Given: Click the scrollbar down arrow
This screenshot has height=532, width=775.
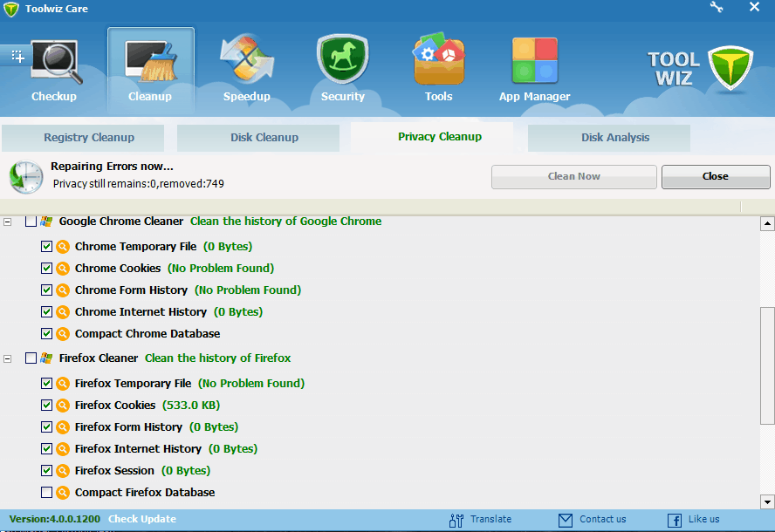Looking at the screenshot, I should (767, 501).
